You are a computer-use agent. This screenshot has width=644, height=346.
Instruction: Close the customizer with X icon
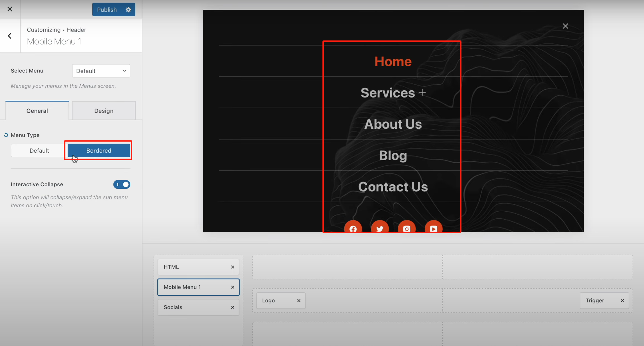[x=10, y=9]
